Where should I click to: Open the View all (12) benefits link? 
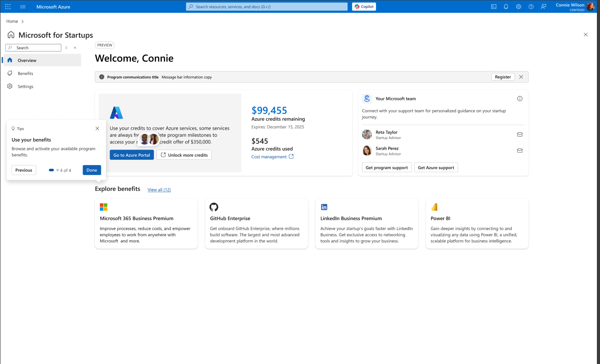pyautogui.click(x=159, y=190)
